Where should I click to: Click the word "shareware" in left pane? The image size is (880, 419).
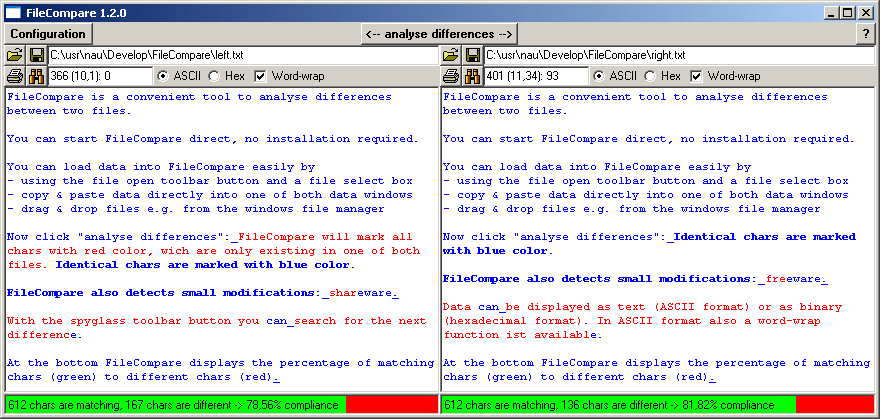pos(360,293)
